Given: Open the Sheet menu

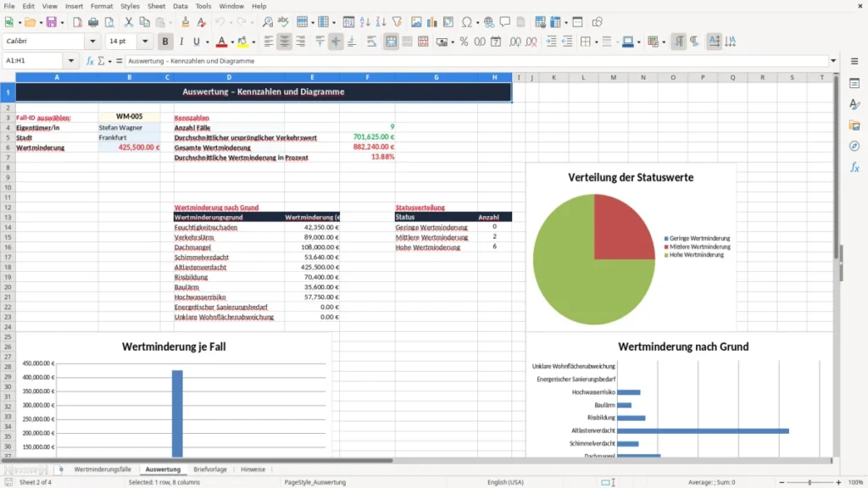Looking at the screenshot, I should point(156,6).
